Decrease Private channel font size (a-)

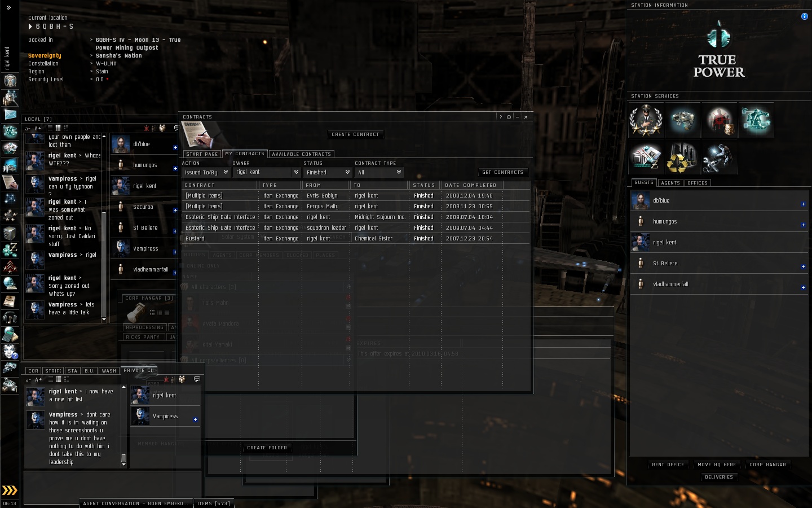coord(28,380)
